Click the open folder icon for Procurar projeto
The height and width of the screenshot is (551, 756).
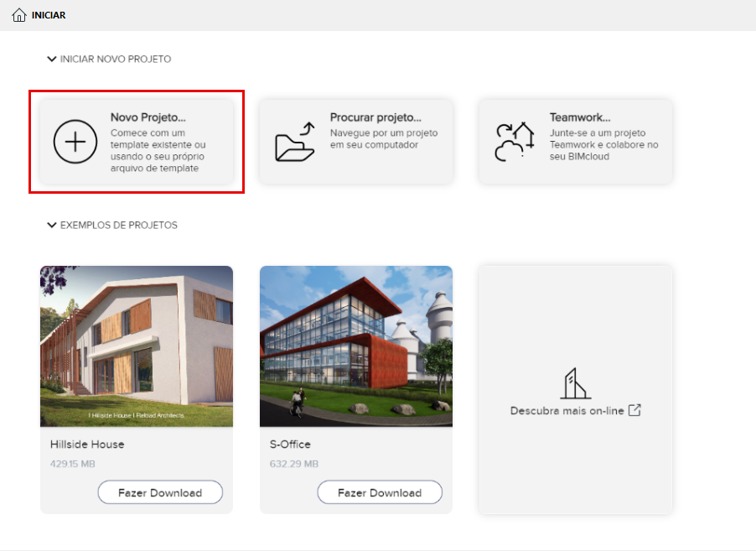tap(294, 142)
